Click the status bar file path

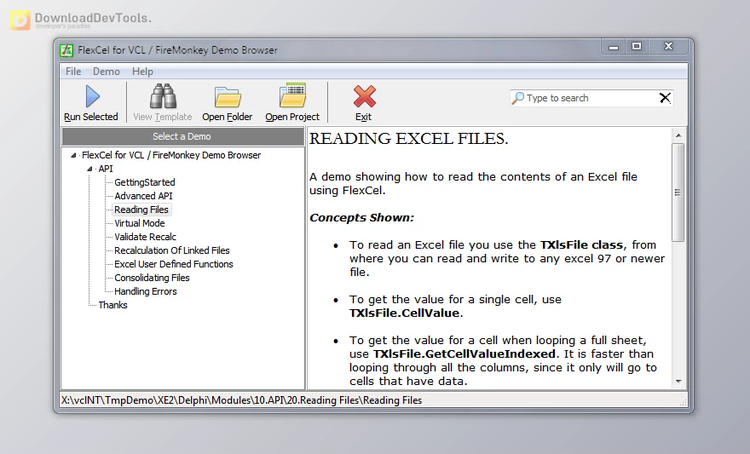[242, 400]
